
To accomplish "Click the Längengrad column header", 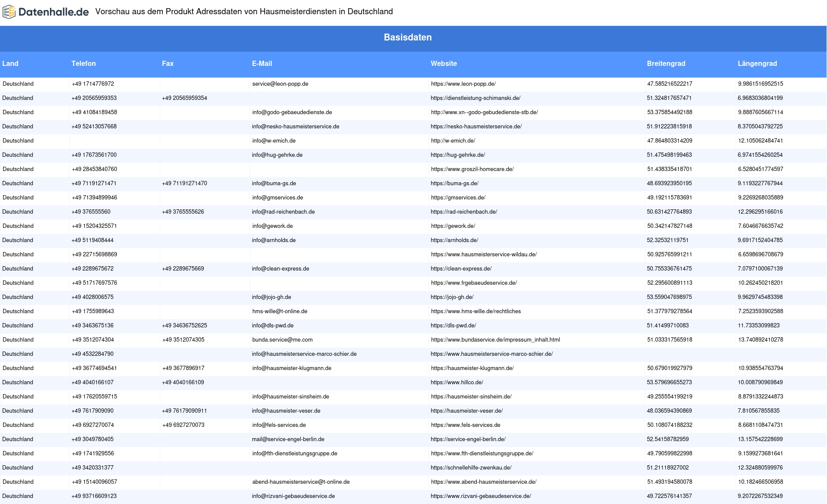I will click(x=757, y=63).
